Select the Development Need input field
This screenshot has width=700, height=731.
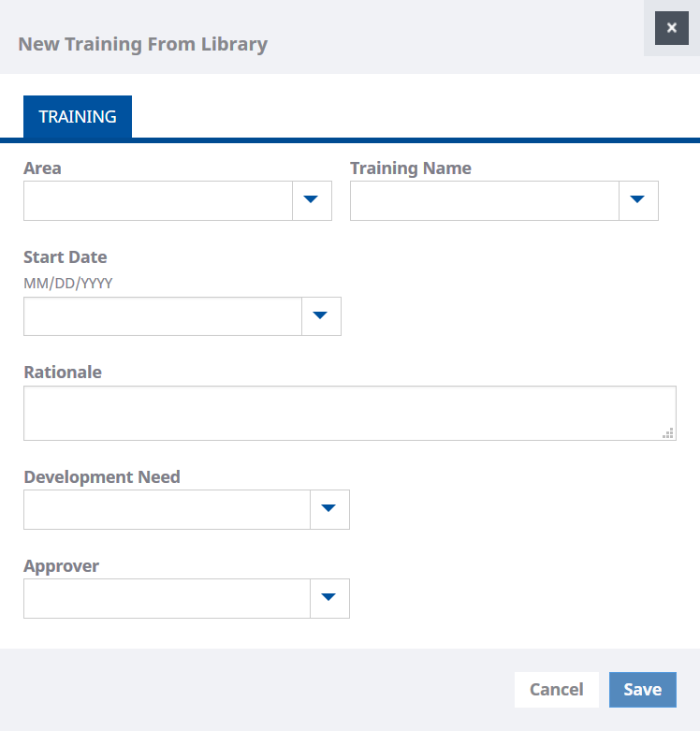pos(166,509)
